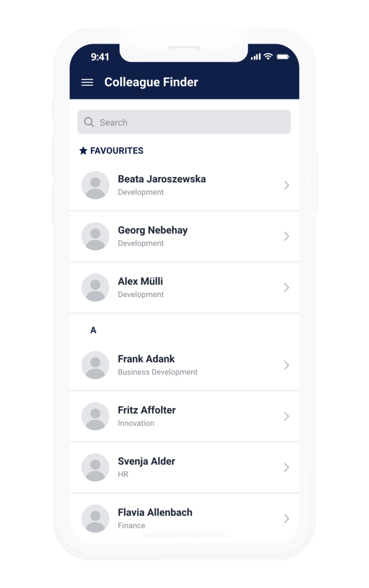369x588 pixels.
Task: Click the Favourites star icon
Action: [x=83, y=151]
